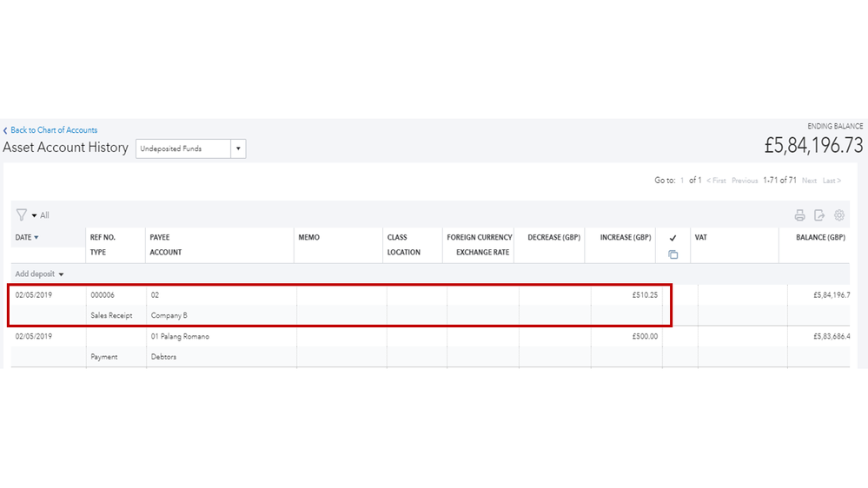The height and width of the screenshot is (488, 868).
Task: Click the Go to page number 1
Action: pos(682,181)
